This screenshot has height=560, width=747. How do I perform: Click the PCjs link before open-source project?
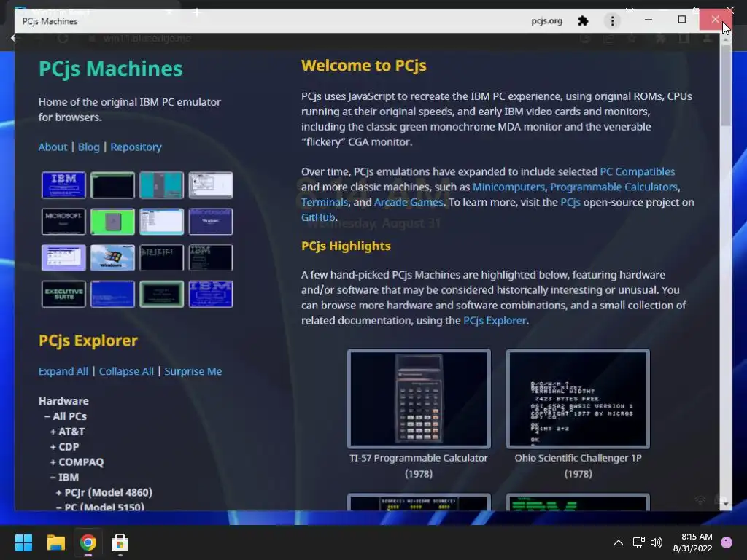[x=570, y=202]
